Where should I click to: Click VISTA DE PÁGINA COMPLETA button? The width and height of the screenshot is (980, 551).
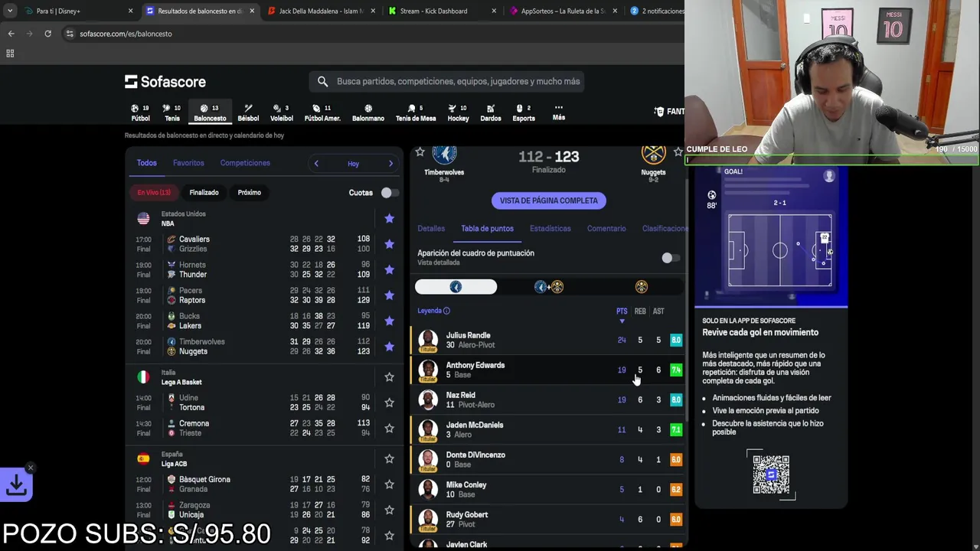coord(548,201)
